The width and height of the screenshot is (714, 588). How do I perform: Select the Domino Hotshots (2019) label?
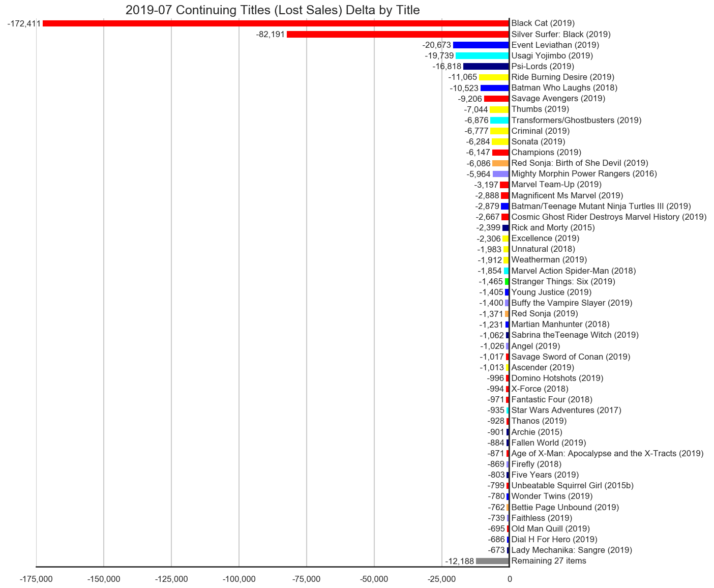pyautogui.click(x=557, y=378)
